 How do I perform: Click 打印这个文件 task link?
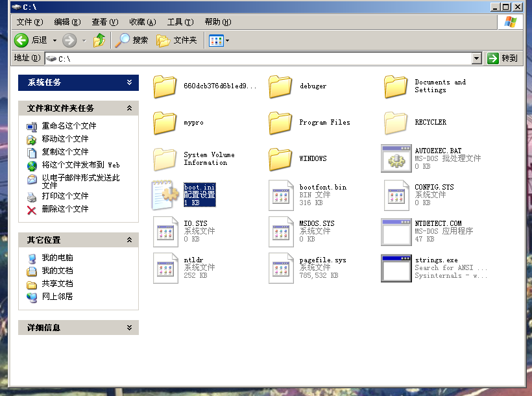[65, 196]
